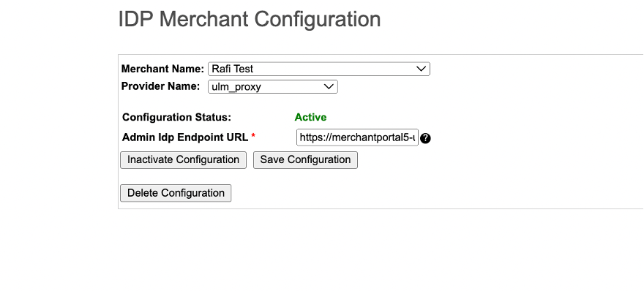Open the Merchant Name dropdown
Image resolution: width=644 pixels, height=291 pixels.
click(319, 69)
